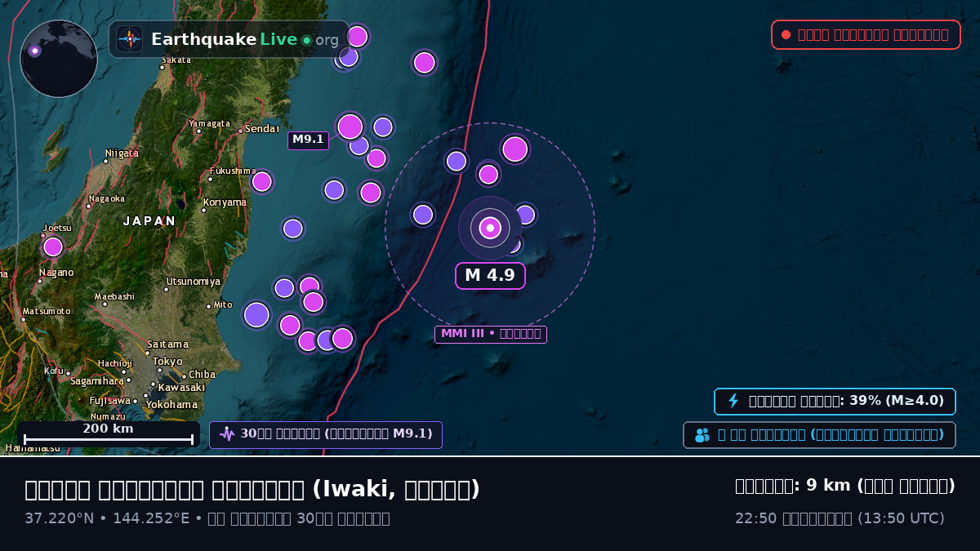
Task: Click the red alert badge at top right
Action: 866,34
